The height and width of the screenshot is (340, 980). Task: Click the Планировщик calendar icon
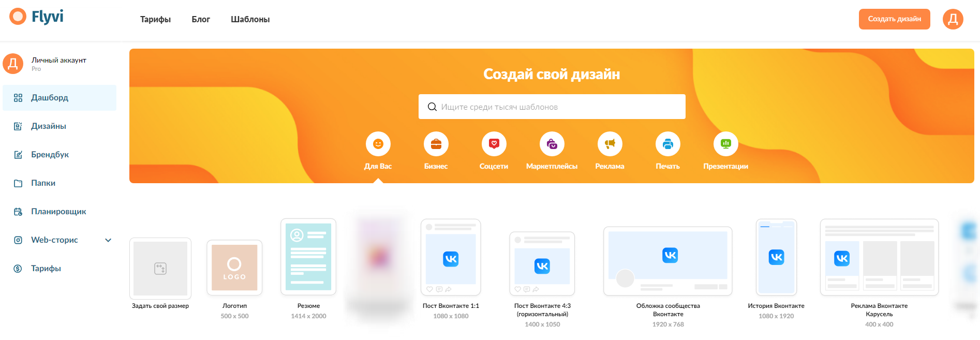(18, 212)
